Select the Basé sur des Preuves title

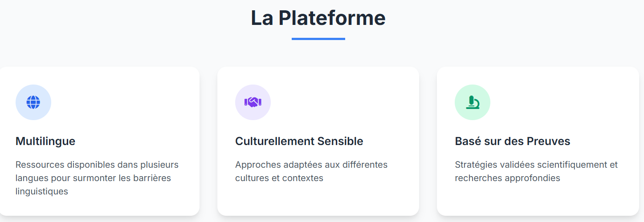513,141
